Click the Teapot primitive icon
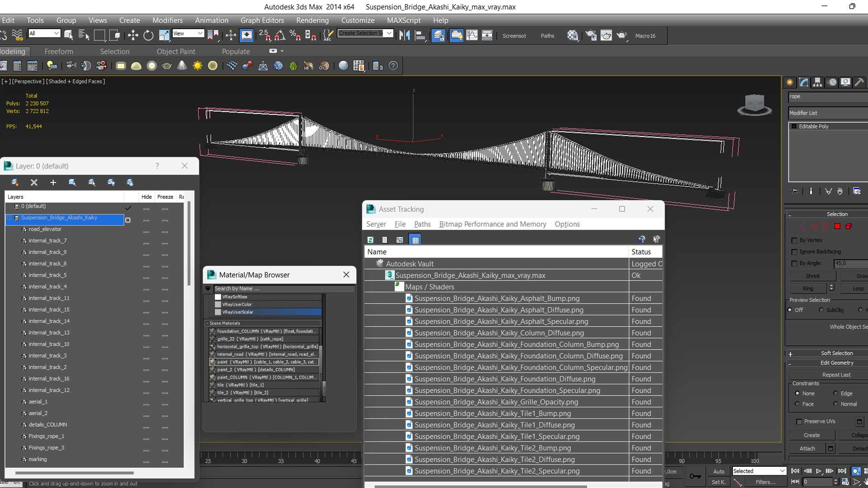The height and width of the screenshot is (488, 868). click(167, 66)
